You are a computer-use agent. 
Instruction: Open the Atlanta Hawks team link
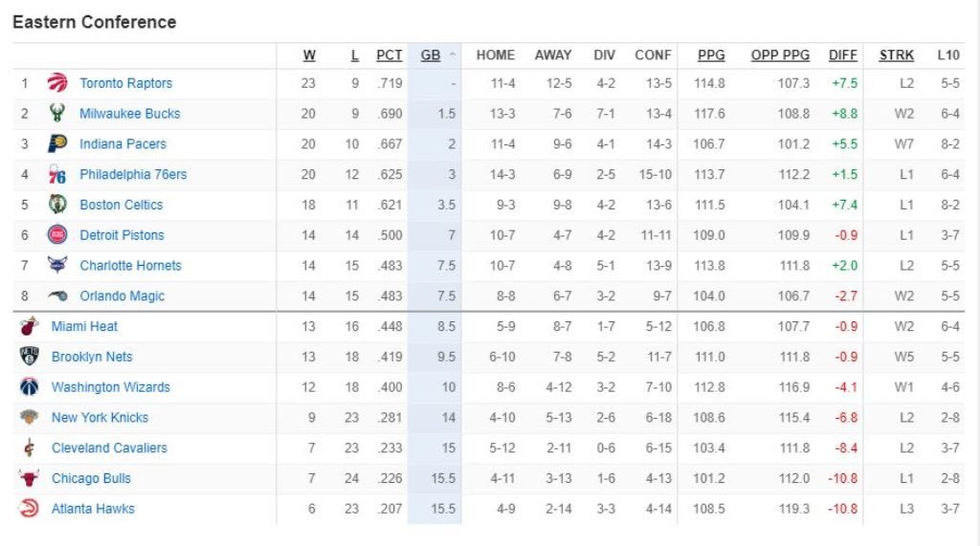point(93,509)
